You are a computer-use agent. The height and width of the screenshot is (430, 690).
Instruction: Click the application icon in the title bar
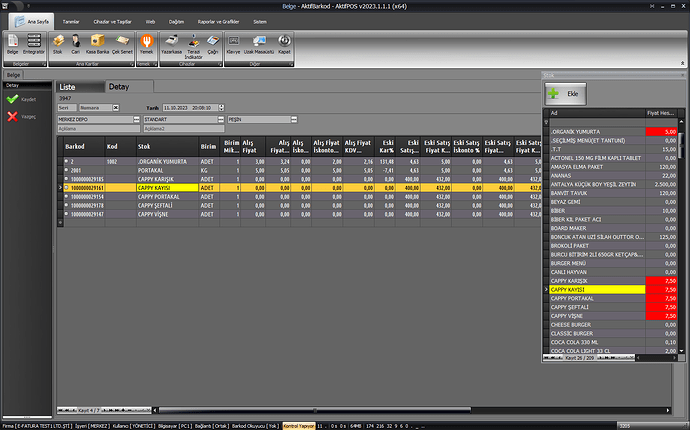5,6
